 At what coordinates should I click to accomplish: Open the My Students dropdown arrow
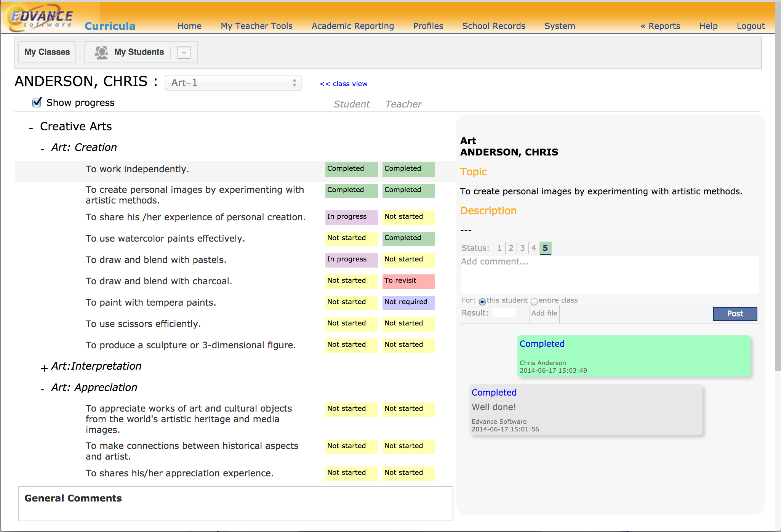pos(184,53)
